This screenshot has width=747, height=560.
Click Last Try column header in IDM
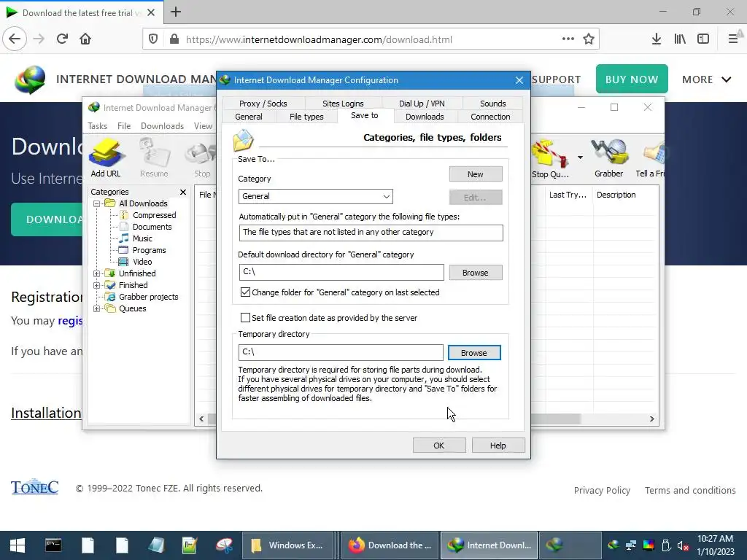568,195
